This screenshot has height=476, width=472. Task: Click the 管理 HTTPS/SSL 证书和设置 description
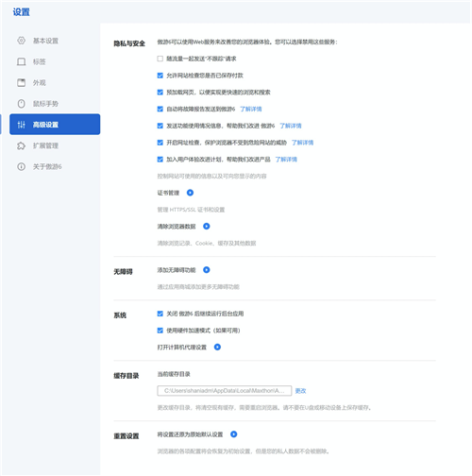191,210
